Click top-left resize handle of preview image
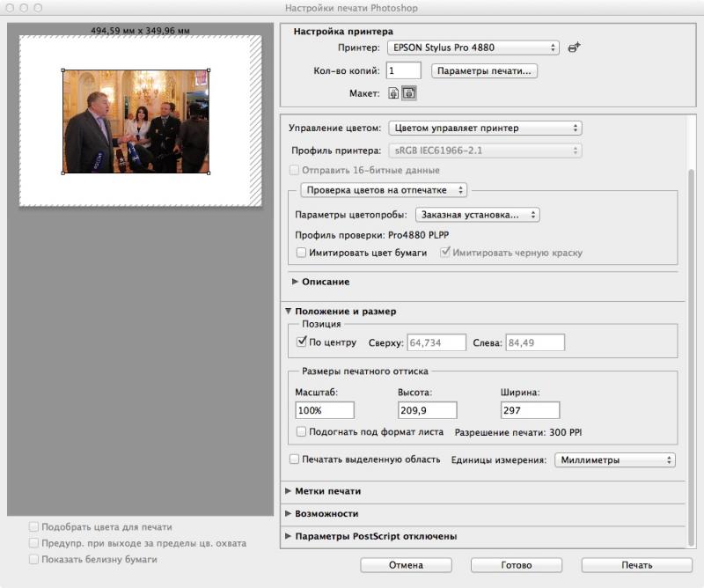Viewport: 704px width, 588px height. pyautogui.click(x=62, y=70)
